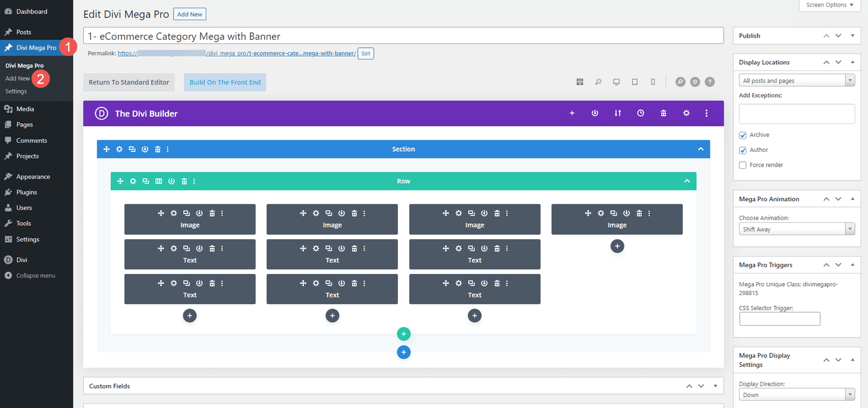Viewport: 868px width, 408px height.
Task: Open the Screen Options dropdown tab
Action: [830, 5]
